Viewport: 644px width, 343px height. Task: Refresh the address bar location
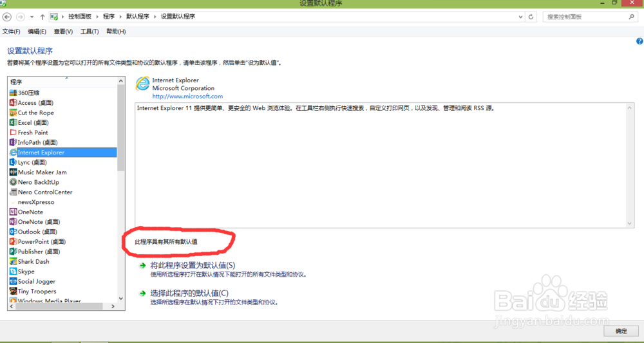pyautogui.click(x=531, y=17)
